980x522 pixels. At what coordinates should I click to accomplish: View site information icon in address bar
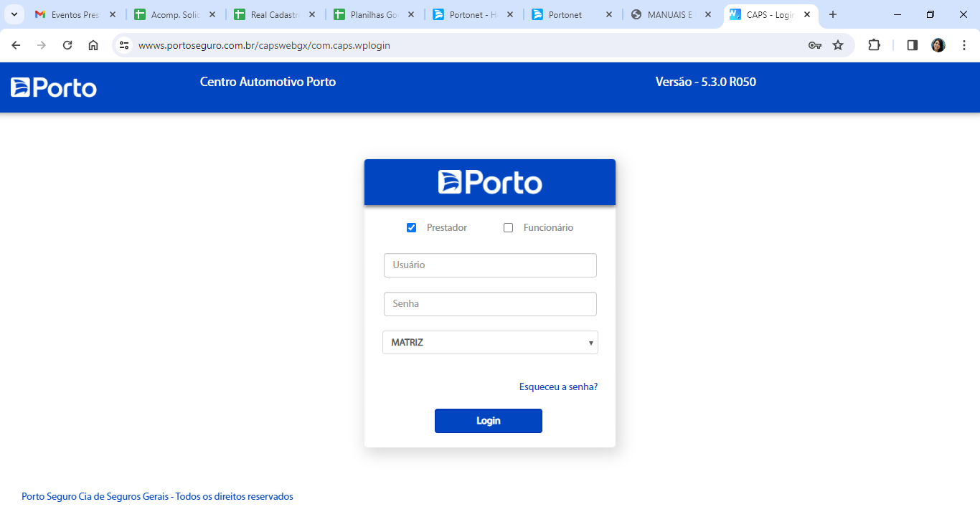click(x=124, y=45)
